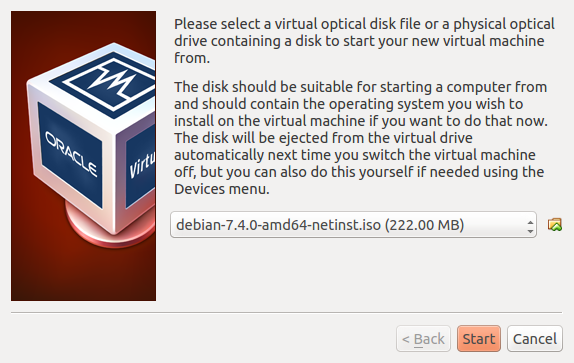Click the horizontal separator above the buttons

[286, 313]
